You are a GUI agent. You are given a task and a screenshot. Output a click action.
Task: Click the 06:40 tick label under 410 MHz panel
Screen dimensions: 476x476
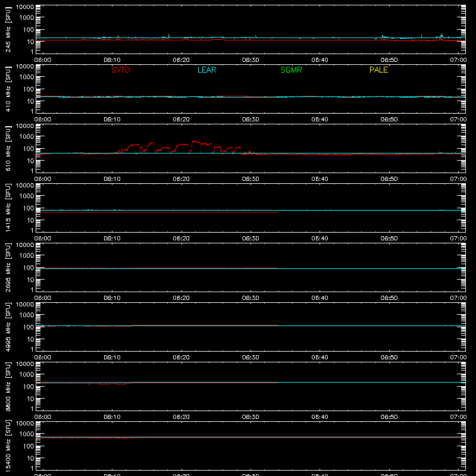pos(320,120)
